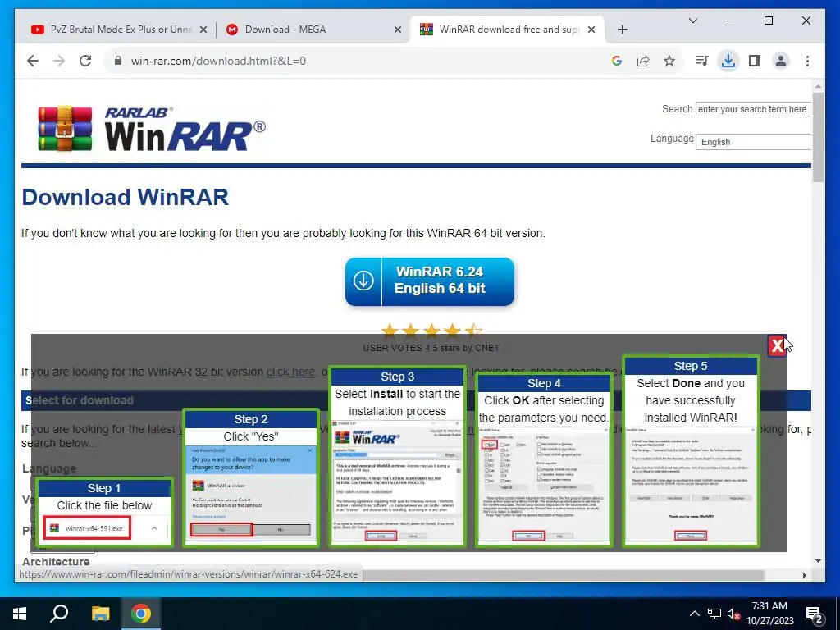840x630 pixels.
Task: Click the muted volume tray icon
Action: (733, 614)
